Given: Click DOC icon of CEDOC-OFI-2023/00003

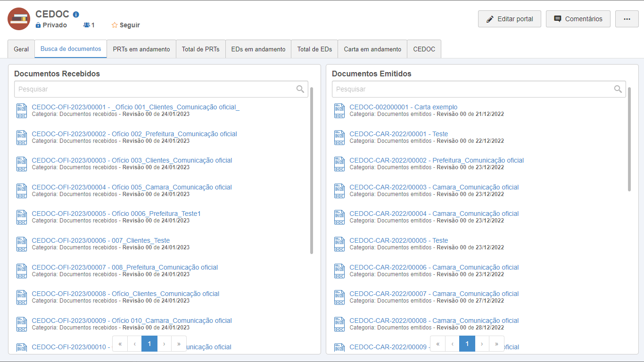Looking at the screenshot, I should click(x=22, y=164).
